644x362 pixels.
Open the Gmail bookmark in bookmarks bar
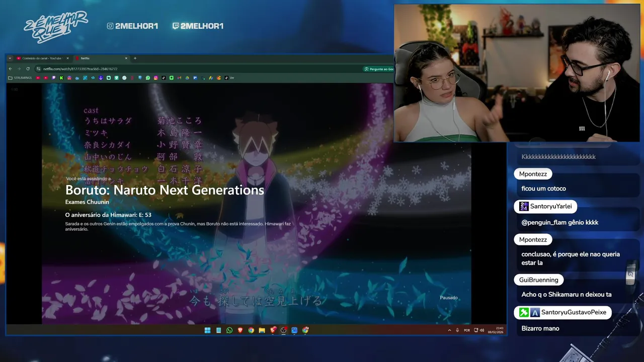(179, 78)
